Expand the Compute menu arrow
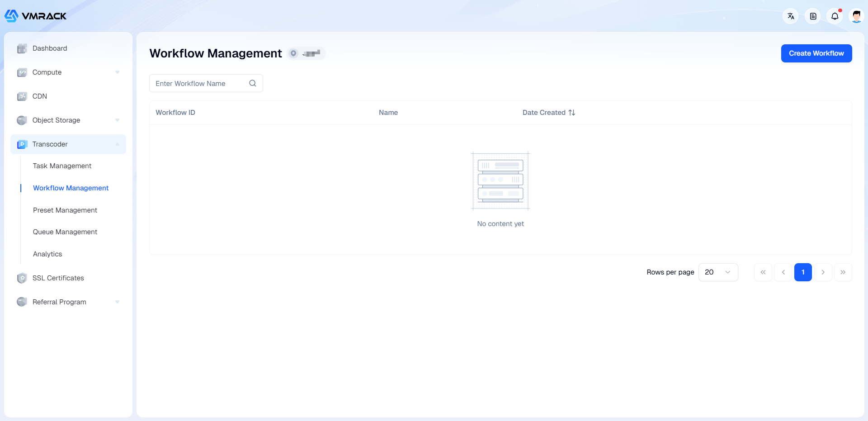Viewport: 868px width, 421px height. [x=117, y=72]
